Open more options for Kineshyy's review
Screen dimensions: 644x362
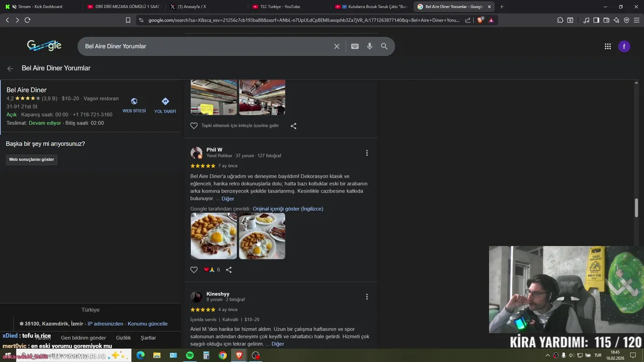coord(367,297)
